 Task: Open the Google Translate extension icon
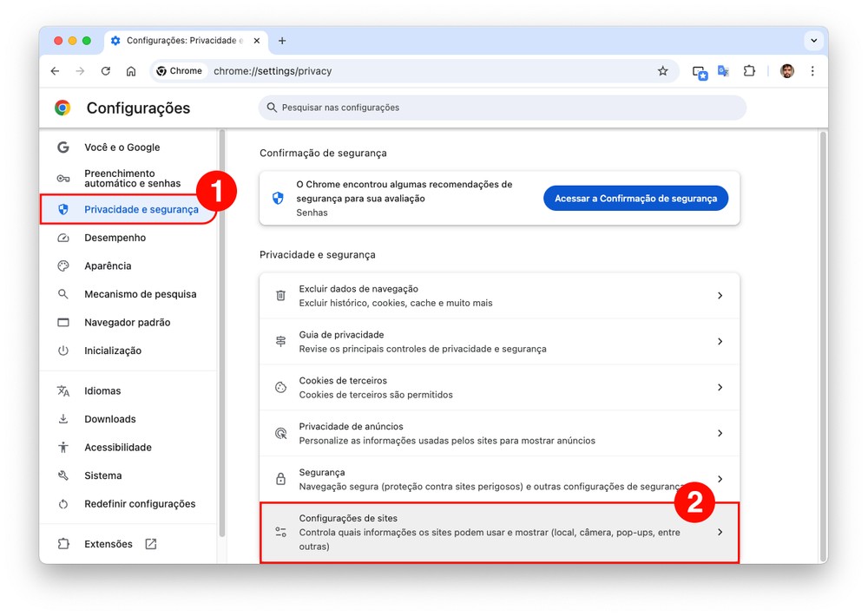723,71
